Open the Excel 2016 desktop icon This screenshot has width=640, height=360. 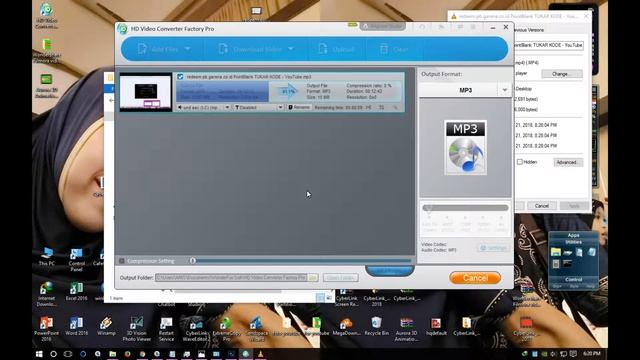point(76,291)
